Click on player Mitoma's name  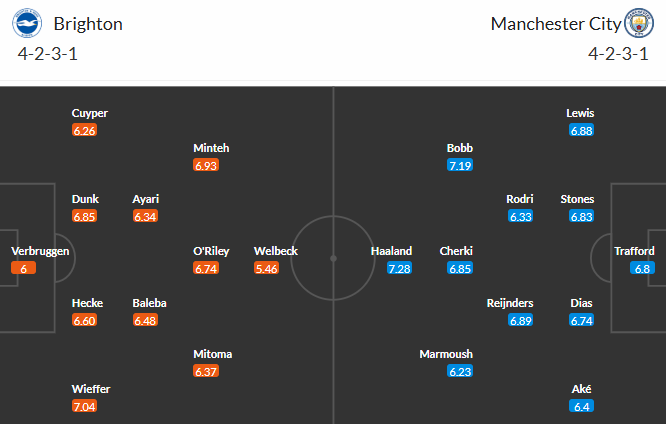[x=213, y=354]
